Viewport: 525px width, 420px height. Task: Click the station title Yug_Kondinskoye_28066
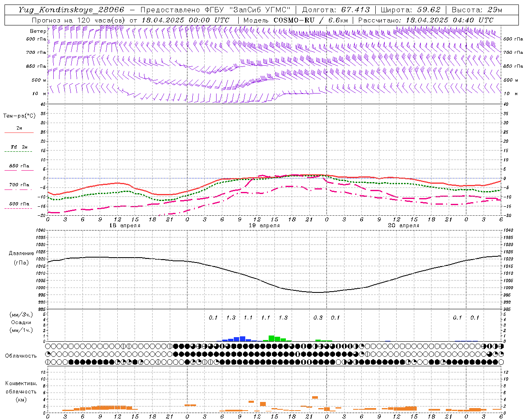(x=71, y=10)
